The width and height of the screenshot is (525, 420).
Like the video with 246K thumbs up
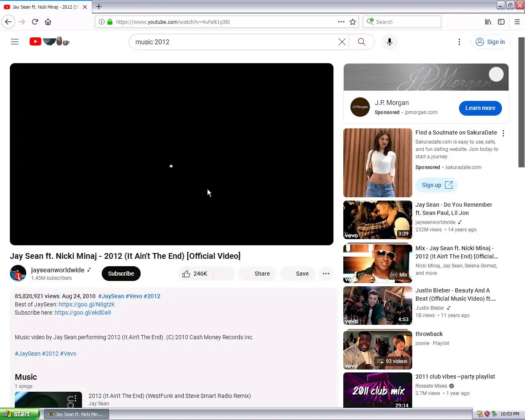[195, 274]
